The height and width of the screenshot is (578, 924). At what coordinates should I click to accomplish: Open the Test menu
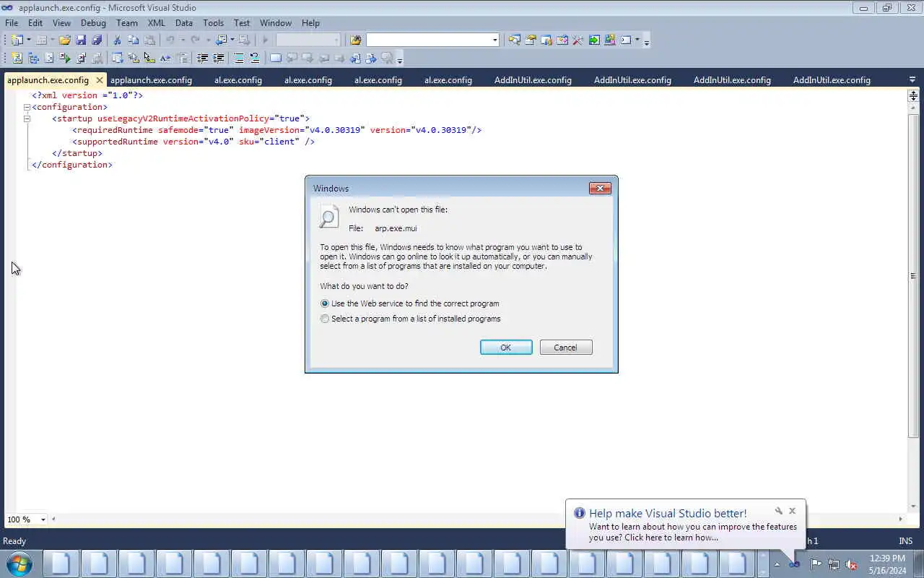coord(242,23)
